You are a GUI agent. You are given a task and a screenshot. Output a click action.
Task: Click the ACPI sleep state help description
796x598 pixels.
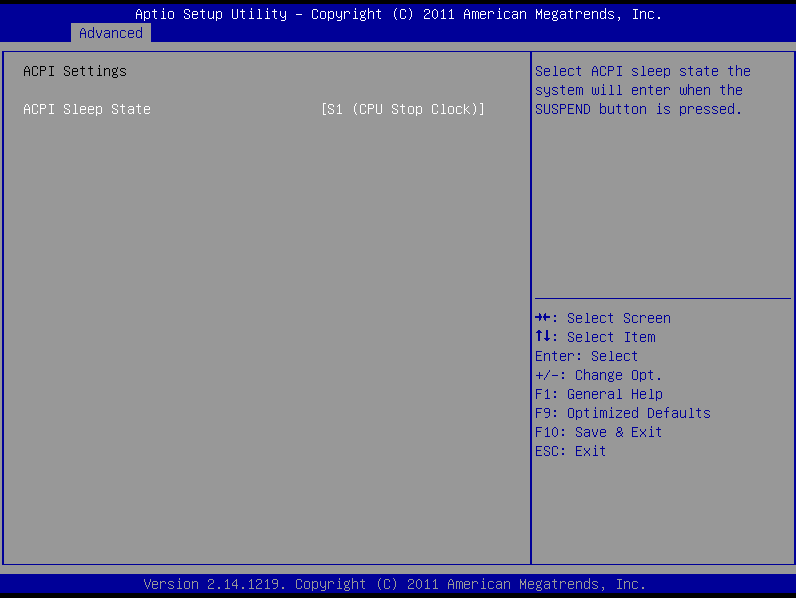[642, 90]
